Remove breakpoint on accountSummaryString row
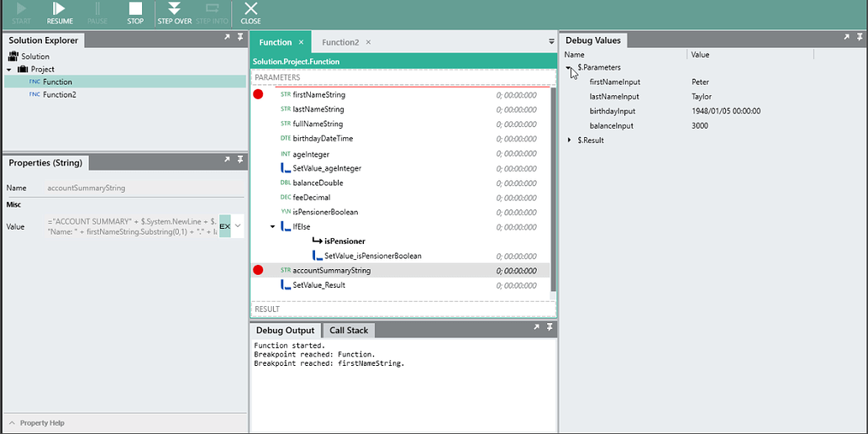 [258, 270]
